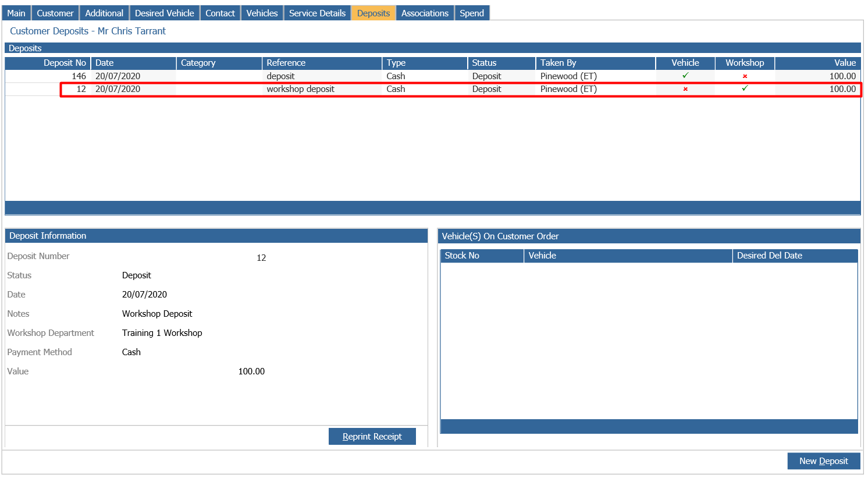Click 'Customer Deposits - Mr Chris Tarrant' heading
868x478 pixels.
click(x=88, y=31)
